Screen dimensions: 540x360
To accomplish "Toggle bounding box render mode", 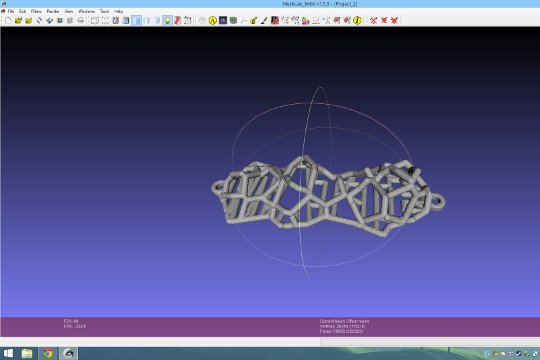I will (94, 21).
